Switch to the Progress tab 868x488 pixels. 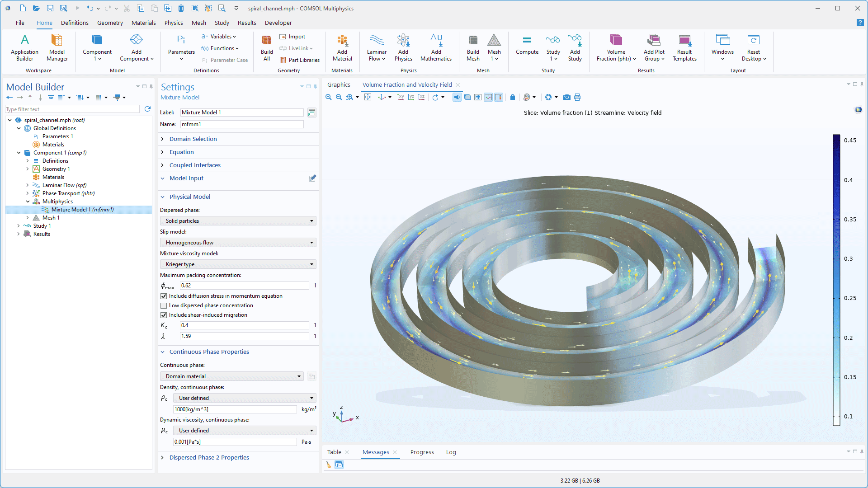tap(422, 452)
